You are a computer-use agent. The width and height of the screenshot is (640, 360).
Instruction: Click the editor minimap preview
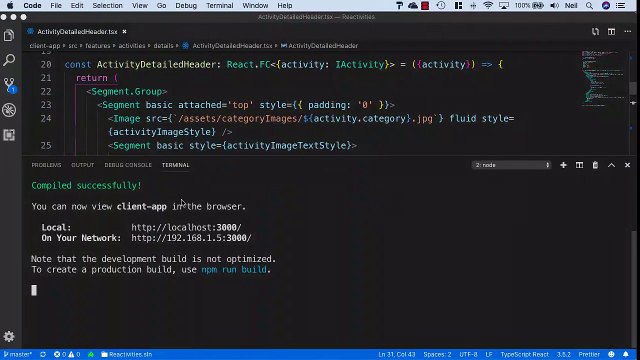(604, 78)
